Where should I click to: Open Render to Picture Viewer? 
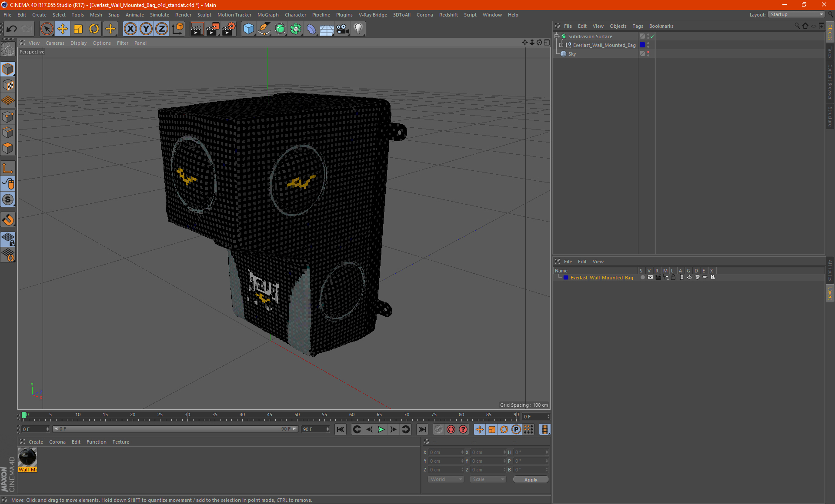point(213,29)
